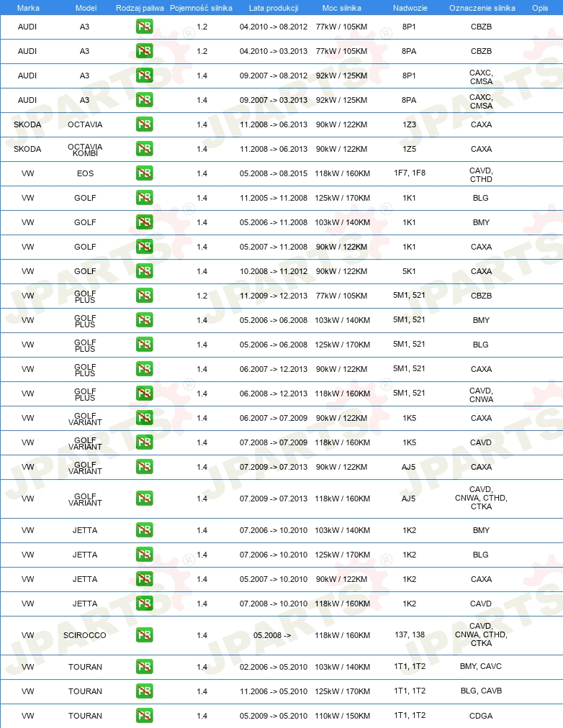Click fuel icon in VW EOS row
The width and height of the screenshot is (563, 728).
coord(145,173)
